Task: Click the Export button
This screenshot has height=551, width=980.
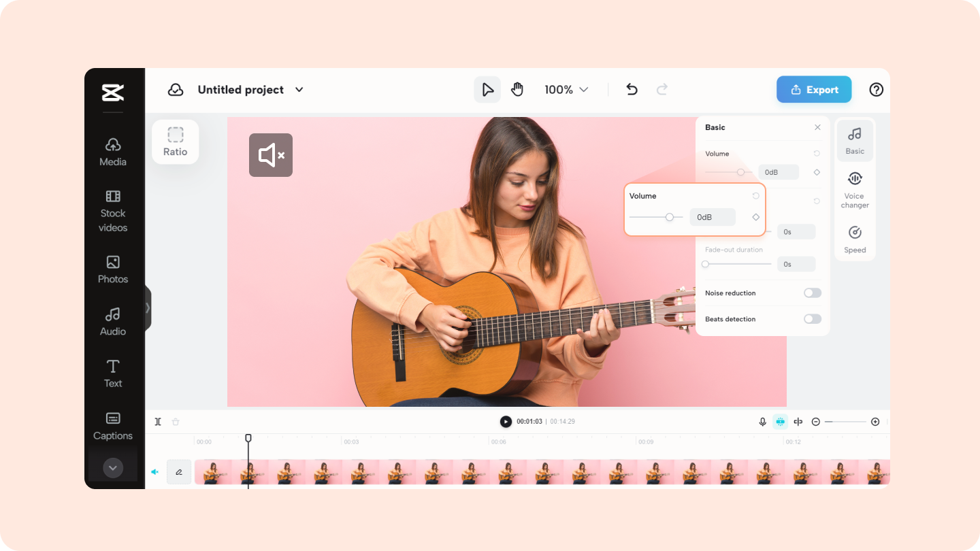Action: [814, 89]
